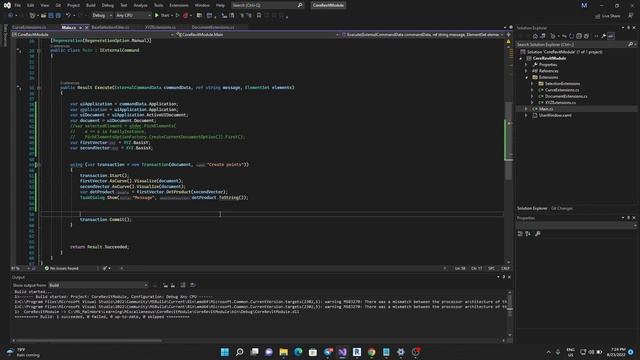
Task: Open the Any CPU platform dropdown
Action: [133, 16]
